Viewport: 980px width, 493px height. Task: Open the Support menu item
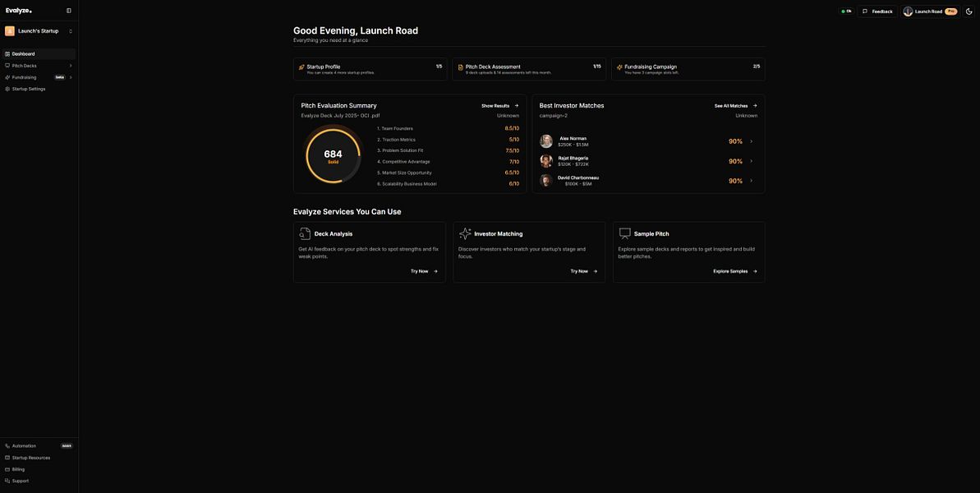click(x=39, y=481)
